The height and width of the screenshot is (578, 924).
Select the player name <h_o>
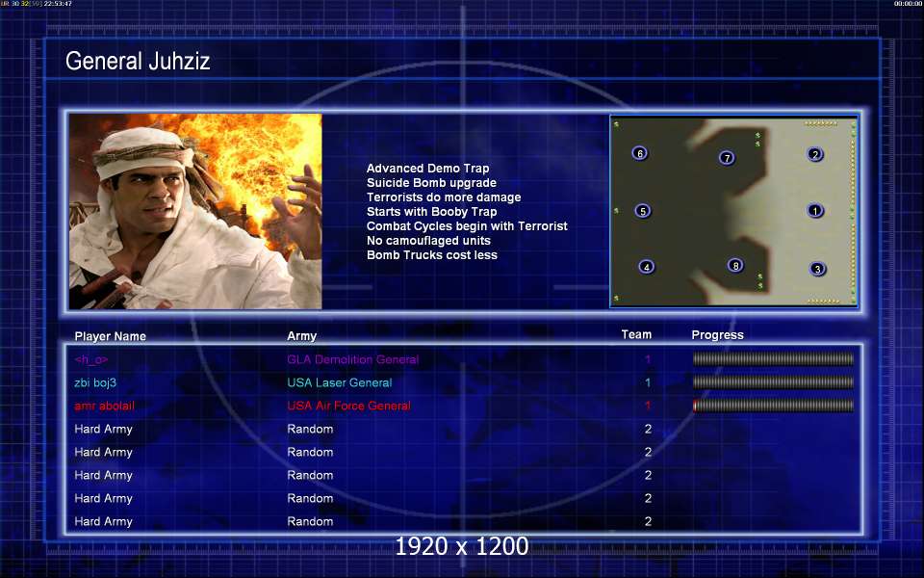(x=91, y=359)
